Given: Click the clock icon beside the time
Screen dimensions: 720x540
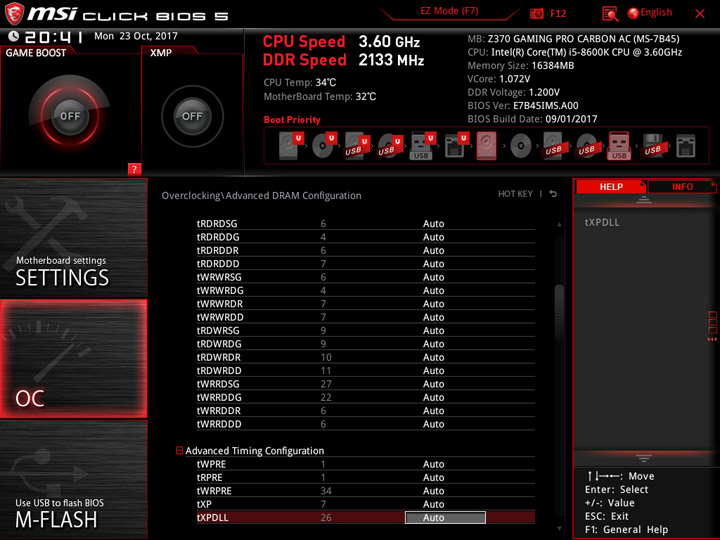Looking at the screenshot, I should (x=13, y=36).
